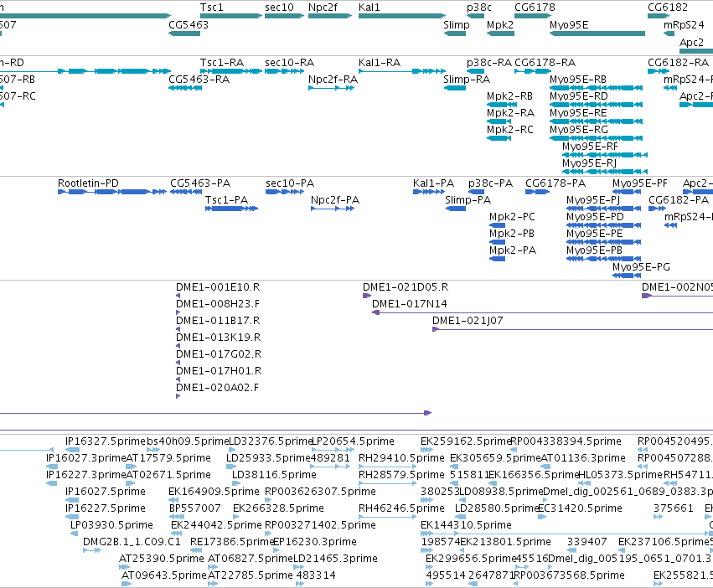Open the EK144310.5prime EST label
The width and height of the screenshot is (713, 588).
pyautogui.click(x=466, y=525)
